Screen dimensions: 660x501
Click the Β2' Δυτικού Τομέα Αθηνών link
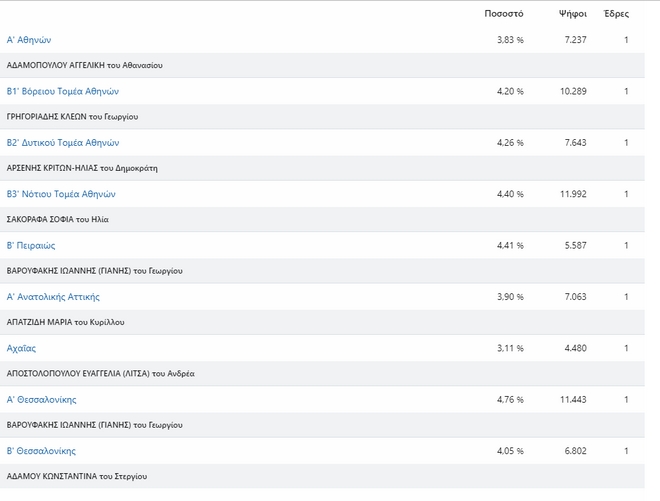point(63,142)
